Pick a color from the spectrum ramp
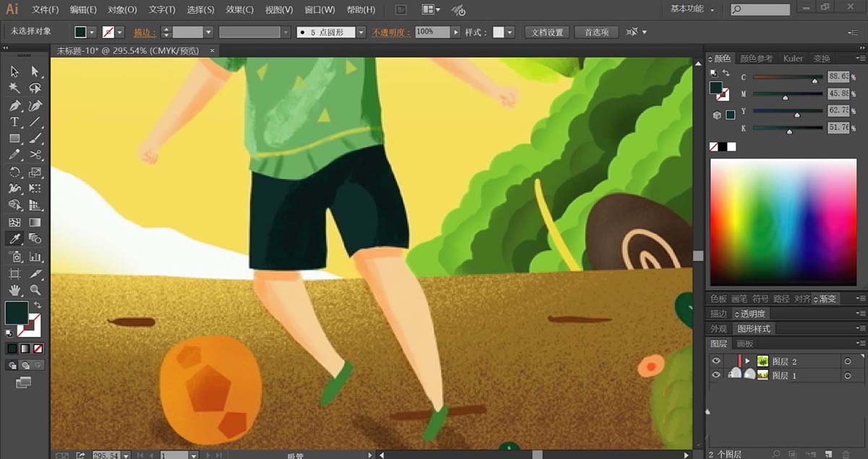The height and width of the screenshot is (459, 868). (x=783, y=222)
